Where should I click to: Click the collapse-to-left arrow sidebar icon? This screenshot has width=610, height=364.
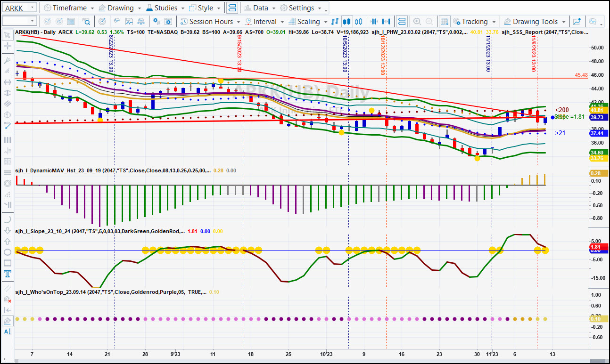pyautogui.click(x=7, y=310)
